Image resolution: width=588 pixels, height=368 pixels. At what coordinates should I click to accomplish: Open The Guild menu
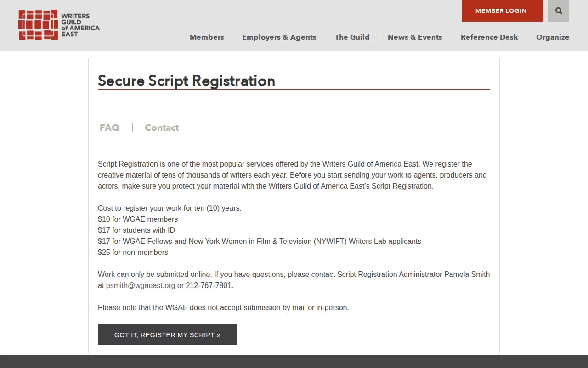coord(352,37)
